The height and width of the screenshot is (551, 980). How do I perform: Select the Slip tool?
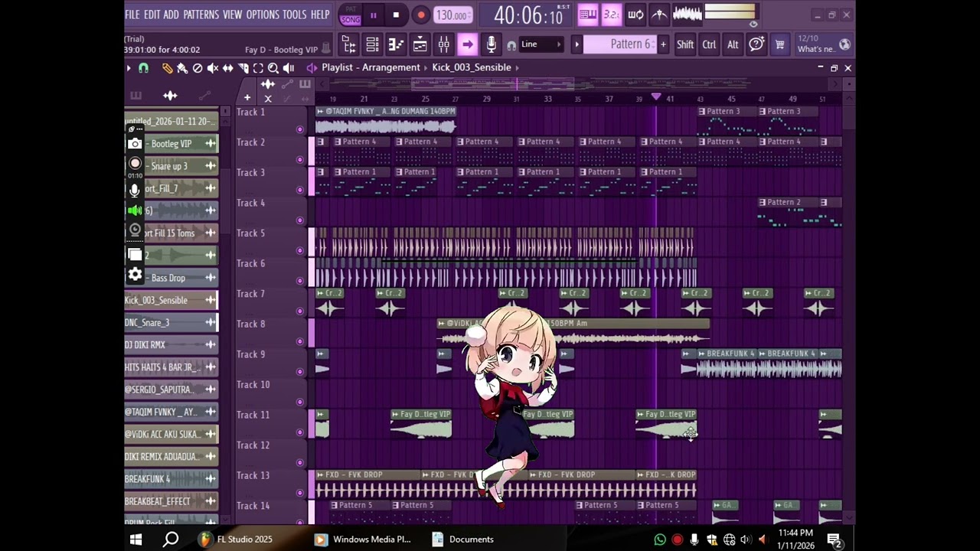[x=228, y=68]
